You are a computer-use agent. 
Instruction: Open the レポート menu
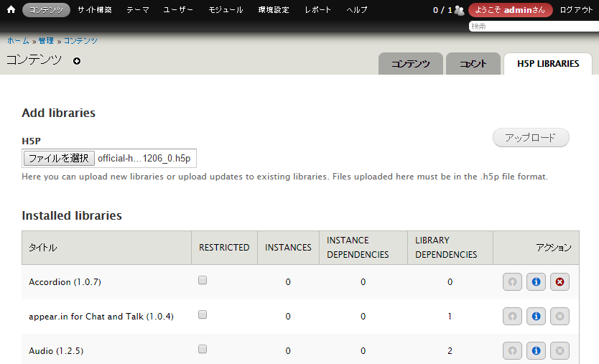coord(317,10)
